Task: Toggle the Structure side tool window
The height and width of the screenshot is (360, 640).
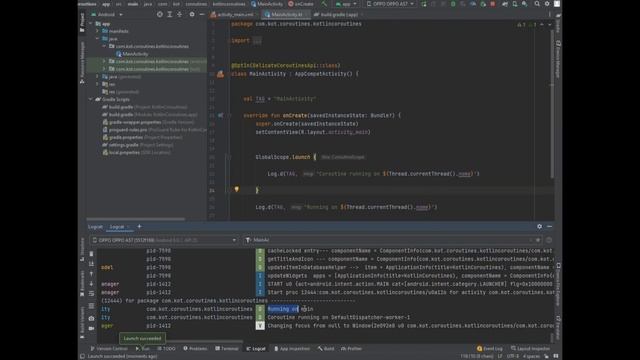Action: click(82, 249)
